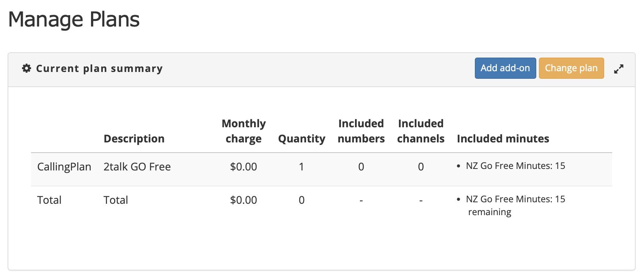The height and width of the screenshot is (275, 644).
Task: Click the CallingPlan monthly charge $0.00
Action: [243, 167]
